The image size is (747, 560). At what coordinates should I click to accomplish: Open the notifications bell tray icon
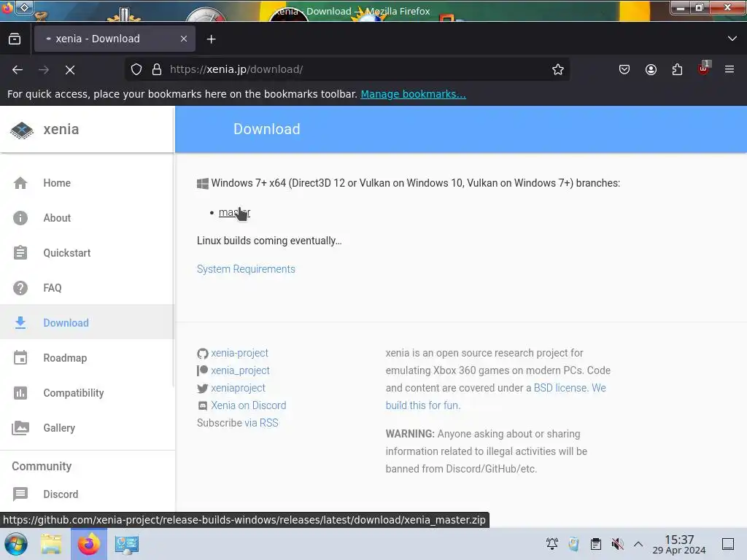click(x=552, y=544)
